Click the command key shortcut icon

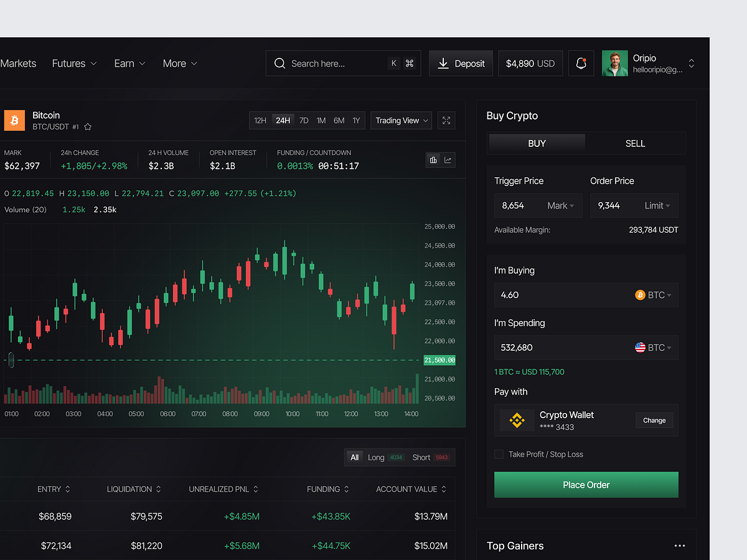tap(410, 63)
